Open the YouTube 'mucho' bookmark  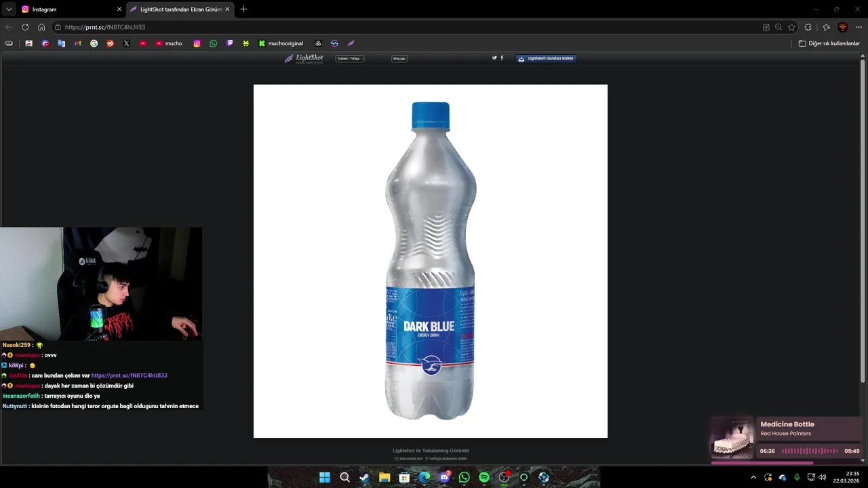coord(169,43)
